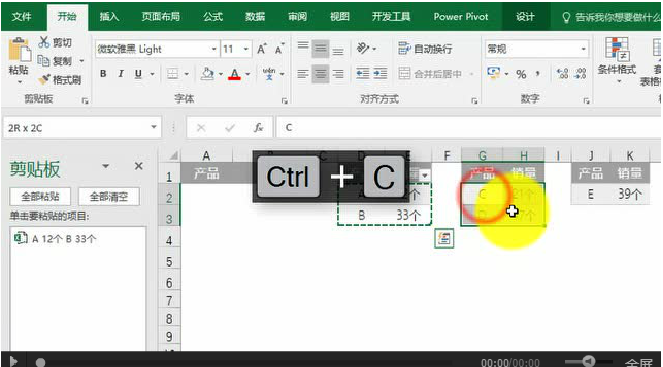Click 全部清空 (Clear All) button
663x367 pixels.
click(x=109, y=197)
